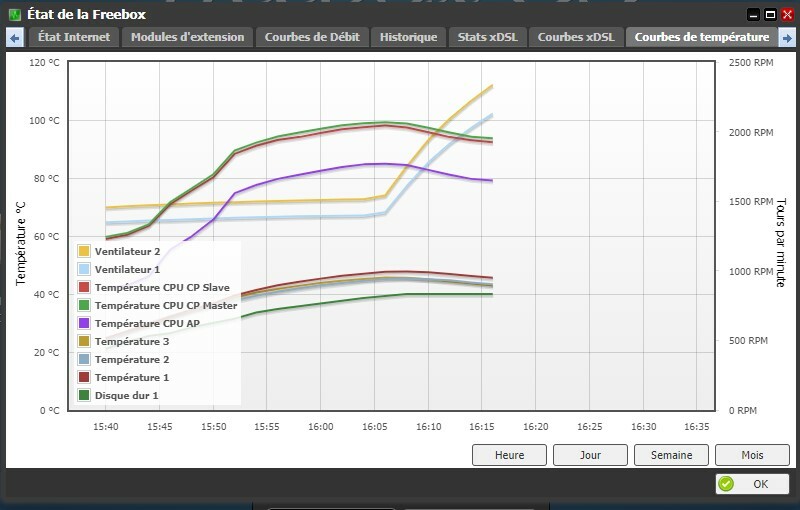Click the Température 2 legend swatch
Image resolution: width=800 pixels, height=510 pixels.
pos(84,359)
